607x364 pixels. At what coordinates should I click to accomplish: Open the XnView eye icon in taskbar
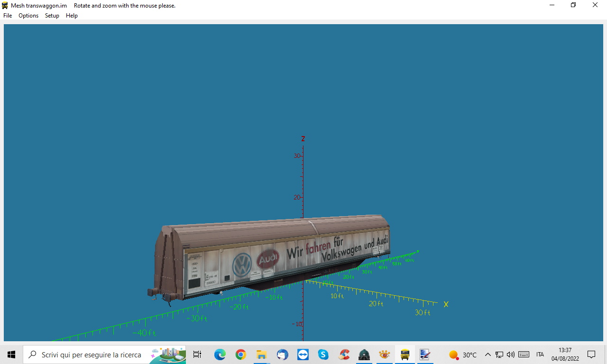[x=385, y=355]
